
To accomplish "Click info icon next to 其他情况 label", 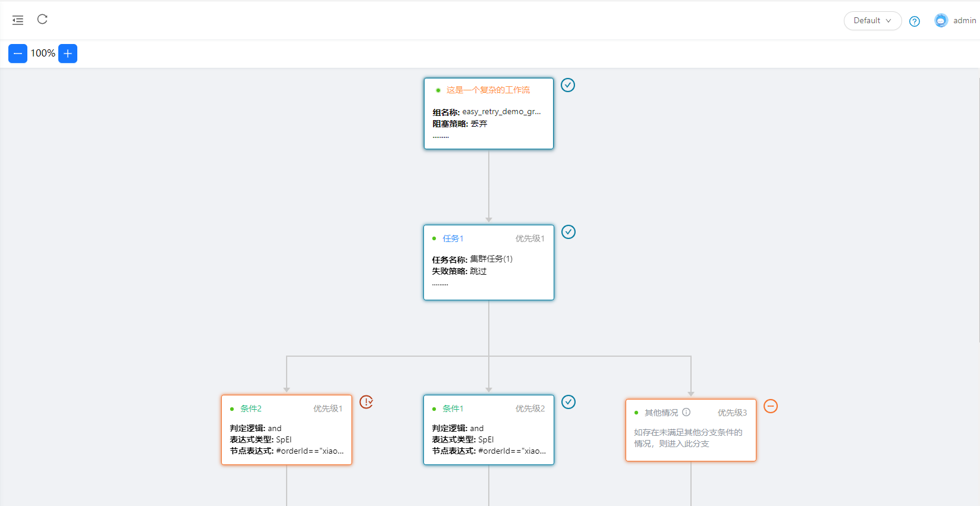I will click(x=686, y=412).
